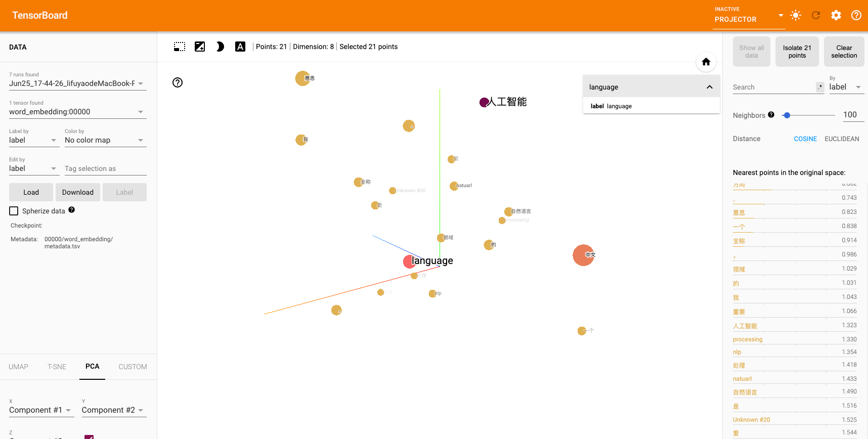
Task: Select the 中文 point in plot
Action: pyautogui.click(x=583, y=255)
